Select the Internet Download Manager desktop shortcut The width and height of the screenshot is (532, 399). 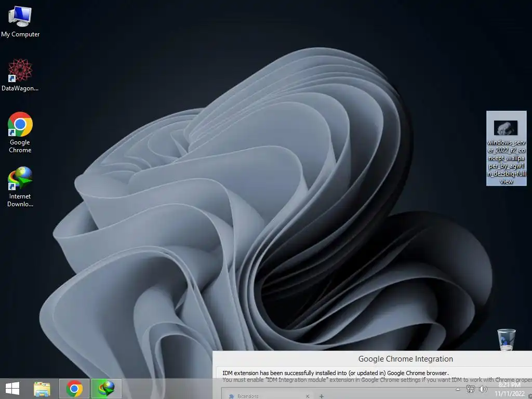[x=20, y=187]
